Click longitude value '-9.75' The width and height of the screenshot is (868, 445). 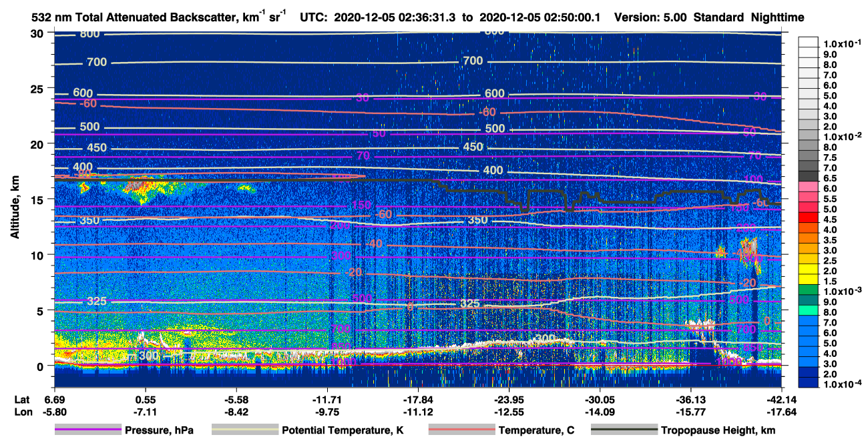[x=327, y=412]
